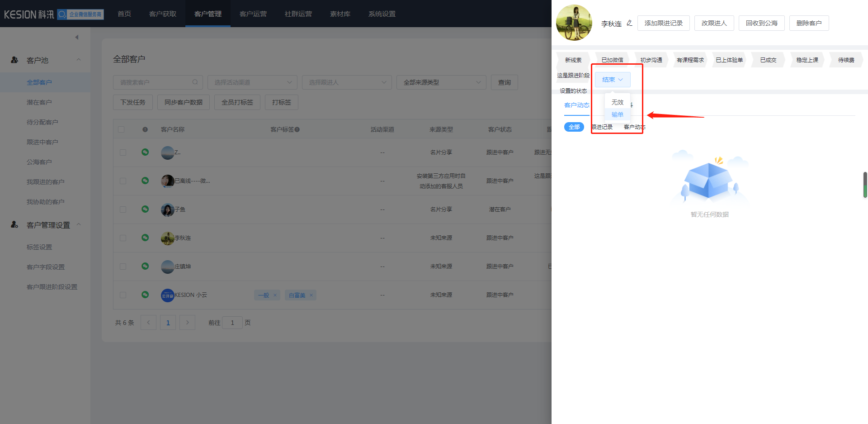Viewport: 868px width, 424px height.
Task: Check the select-all checkbox in table header
Action: coord(121,129)
